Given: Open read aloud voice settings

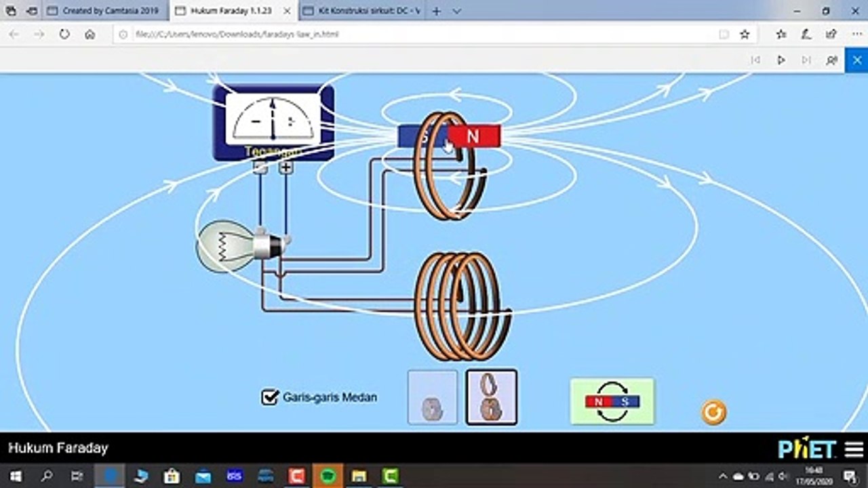Looking at the screenshot, I should pyautogui.click(x=831, y=60).
